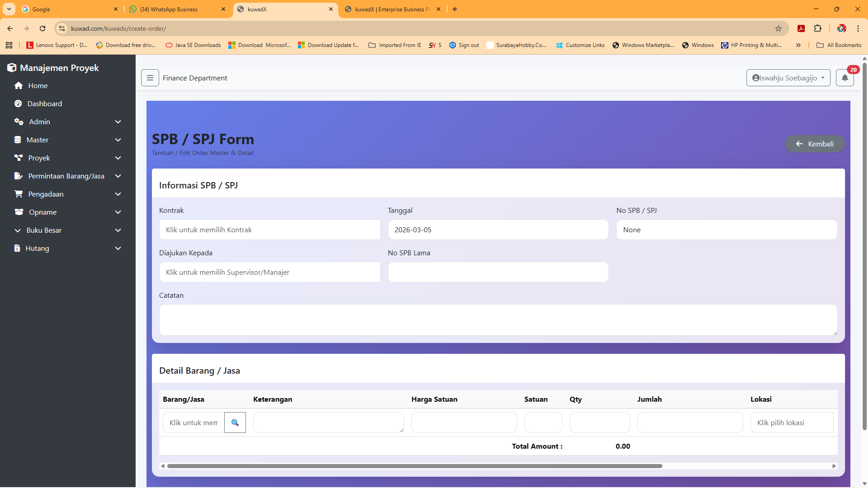Open the browser extensions puzzle icon

(x=817, y=28)
